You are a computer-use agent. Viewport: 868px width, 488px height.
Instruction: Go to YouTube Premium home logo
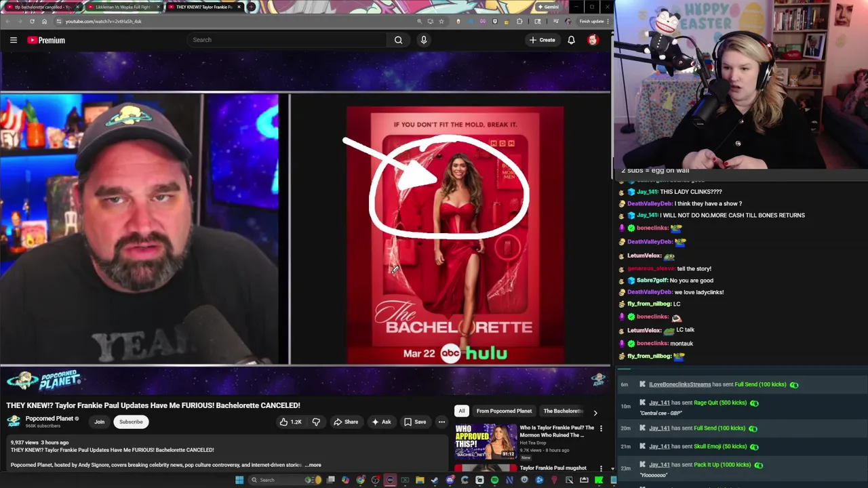(x=46, y=40)
